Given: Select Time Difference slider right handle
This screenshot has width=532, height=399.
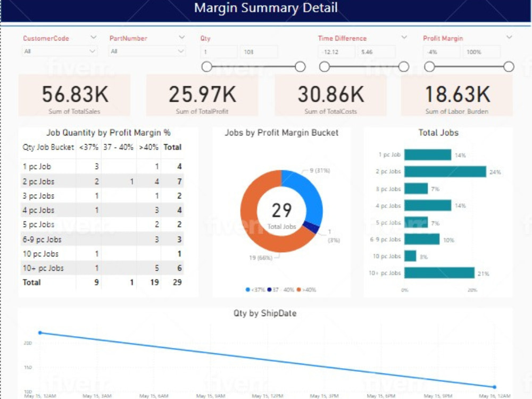Looking at the screenshot, I should pos(404,67).
